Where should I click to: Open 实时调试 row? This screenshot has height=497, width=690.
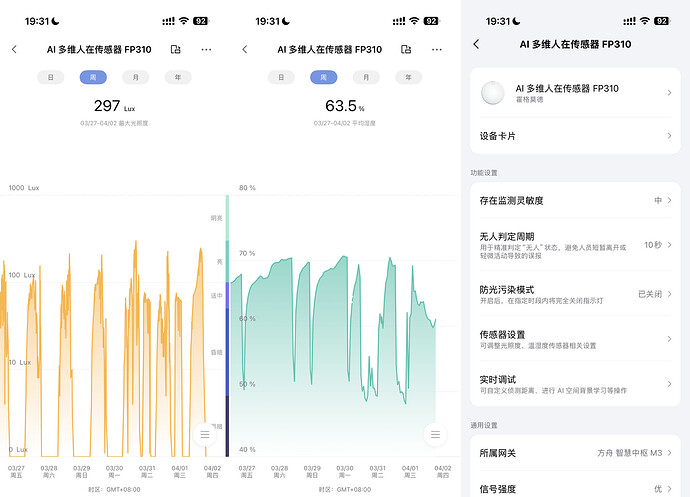tap(576, 384)
